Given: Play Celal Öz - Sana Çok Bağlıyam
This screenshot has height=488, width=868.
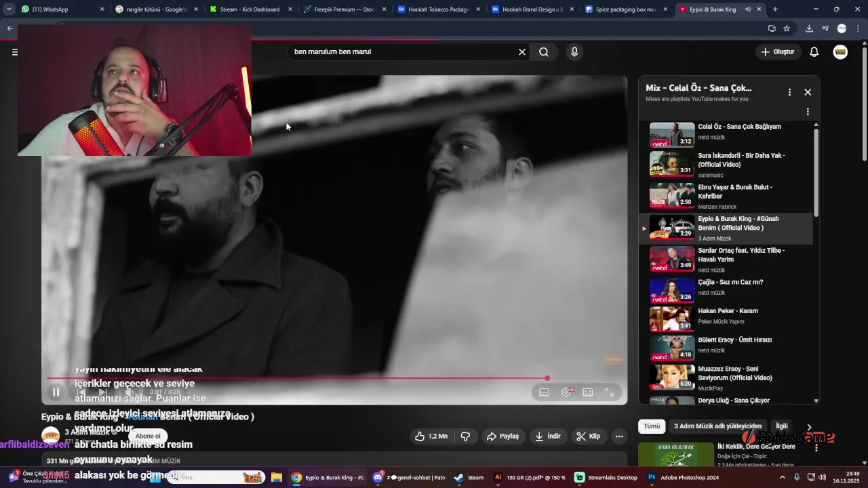Looking at the screenshot, I should click(726, 134).
